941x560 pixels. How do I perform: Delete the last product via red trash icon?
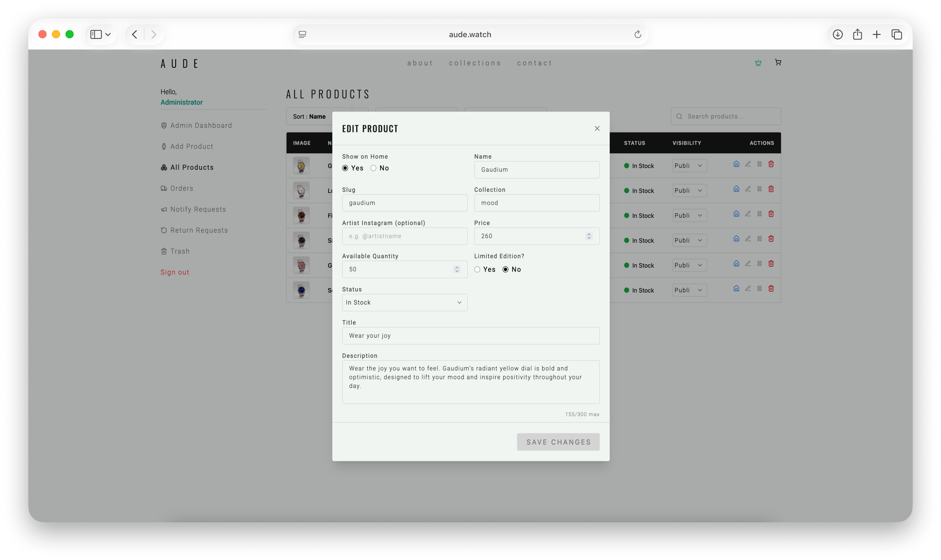tap(771, 288)
